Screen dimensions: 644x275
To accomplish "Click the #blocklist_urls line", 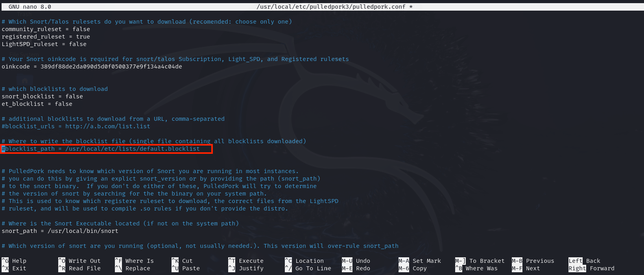I will [x=76, y=126].
